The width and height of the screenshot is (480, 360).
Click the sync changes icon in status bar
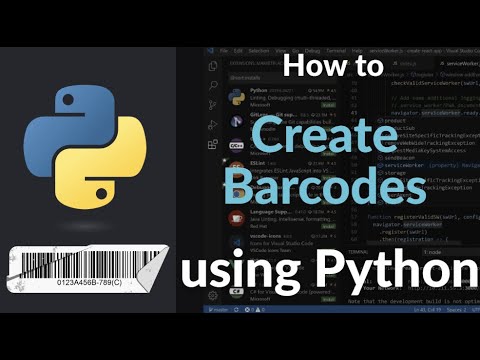point(236,310)
